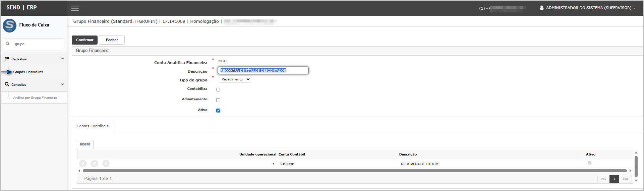Open the administrator user dropdown

click(x=591, y=8)
